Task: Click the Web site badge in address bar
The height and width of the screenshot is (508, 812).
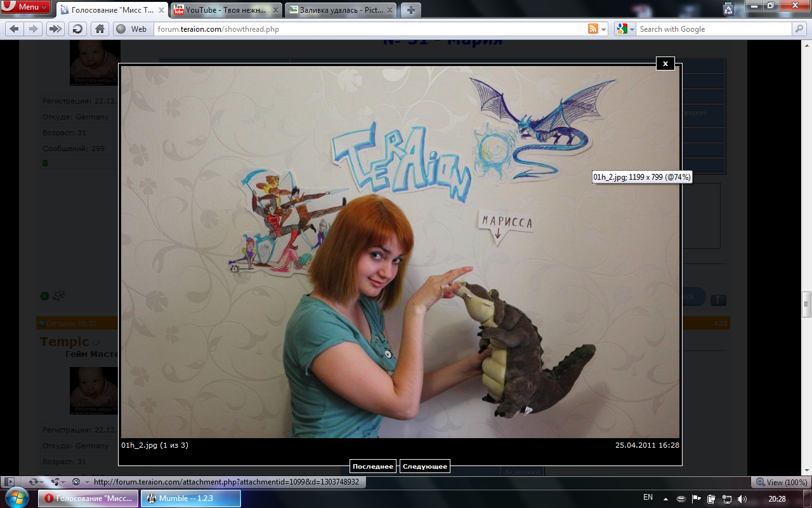Action: tap(132, 29)
